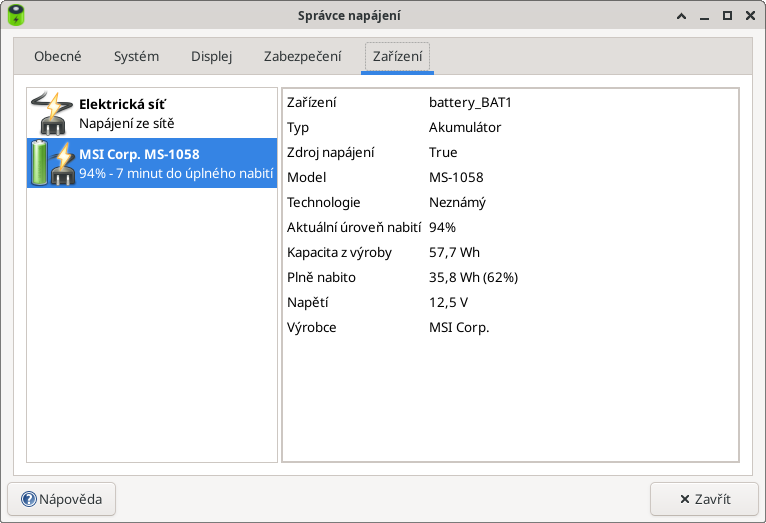Click the Zařízení label in details list
The height and width of the screenshot is (523, 766).
(x=311, y=103)
